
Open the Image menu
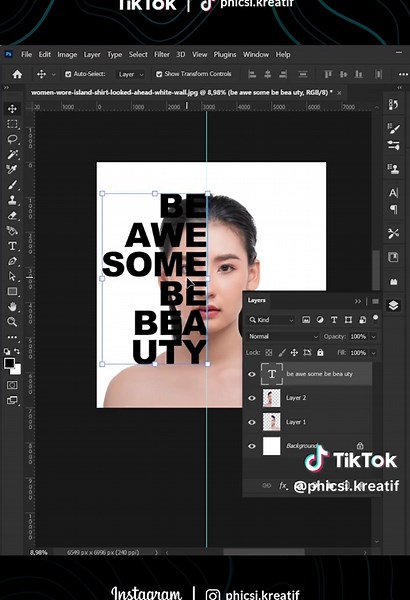67,54
